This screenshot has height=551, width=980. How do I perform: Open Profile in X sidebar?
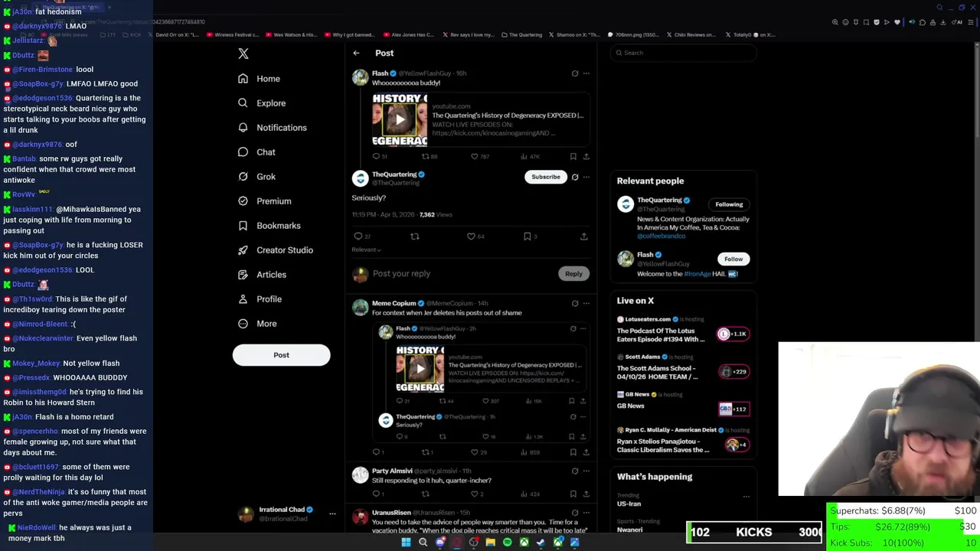[x=260, y=299]
